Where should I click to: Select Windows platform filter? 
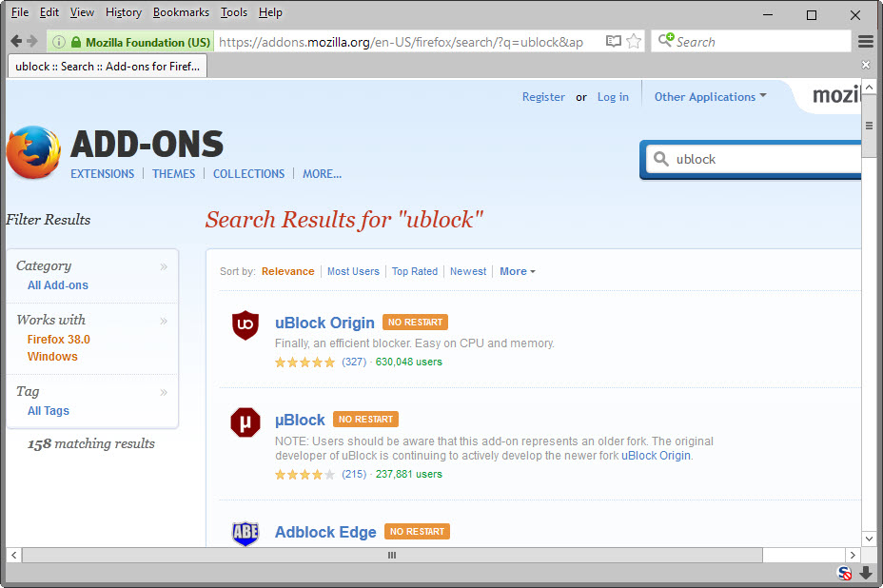[x=52, y=357]
